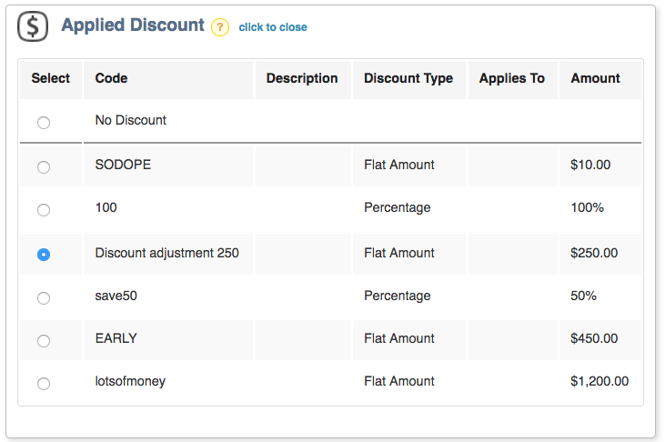
Task: Select the No Discount radio button
Action: (x=43, y=123)
